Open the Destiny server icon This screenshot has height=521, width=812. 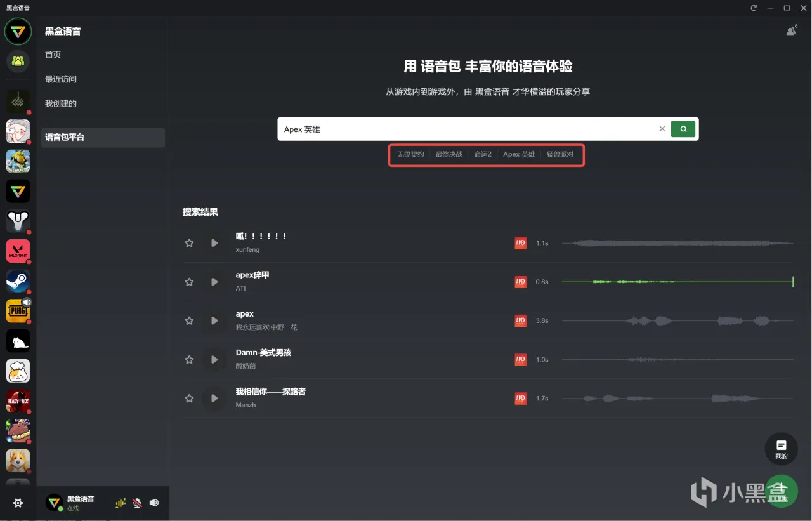click(18, 221)
